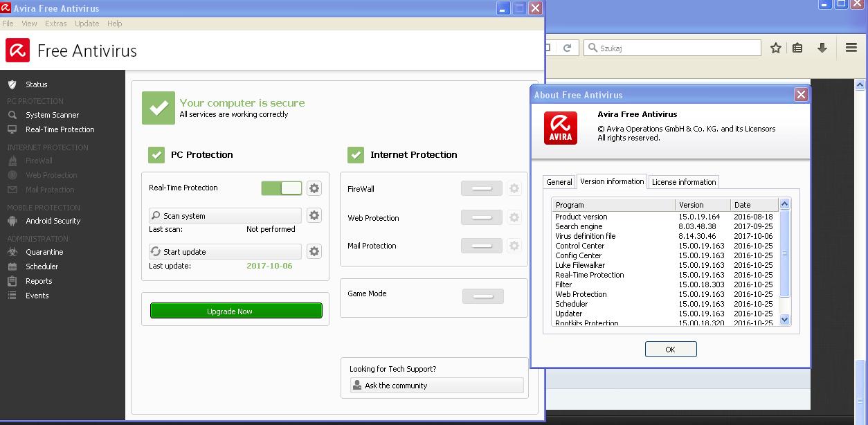Open the Reports section
This screenshot has width=868, height=425.
[39, 281]
